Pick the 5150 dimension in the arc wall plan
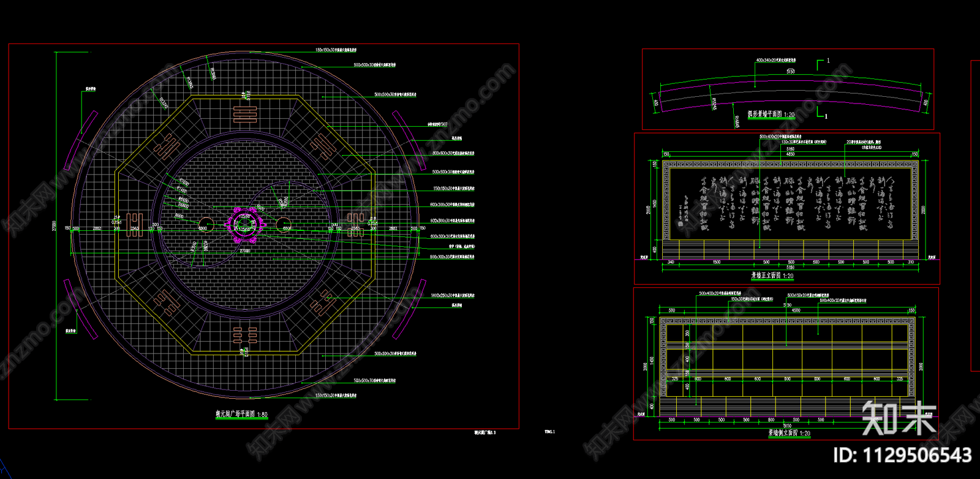Viewport: 980px width, 479px height. [791, 72]
